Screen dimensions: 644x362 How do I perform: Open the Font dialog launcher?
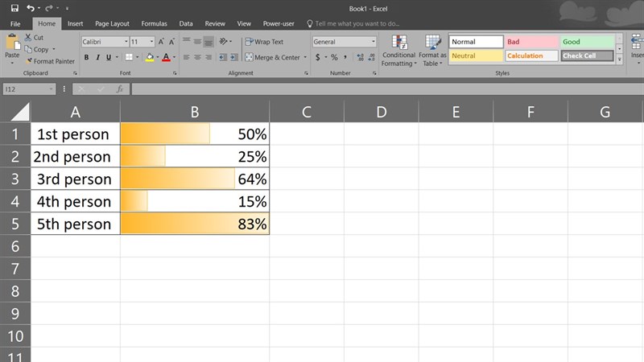pos(175,73)
